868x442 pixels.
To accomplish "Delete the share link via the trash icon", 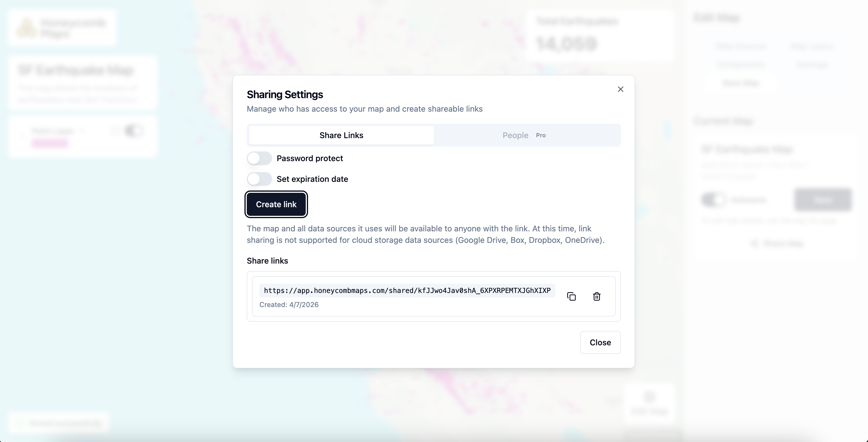I will pos(596,296).
